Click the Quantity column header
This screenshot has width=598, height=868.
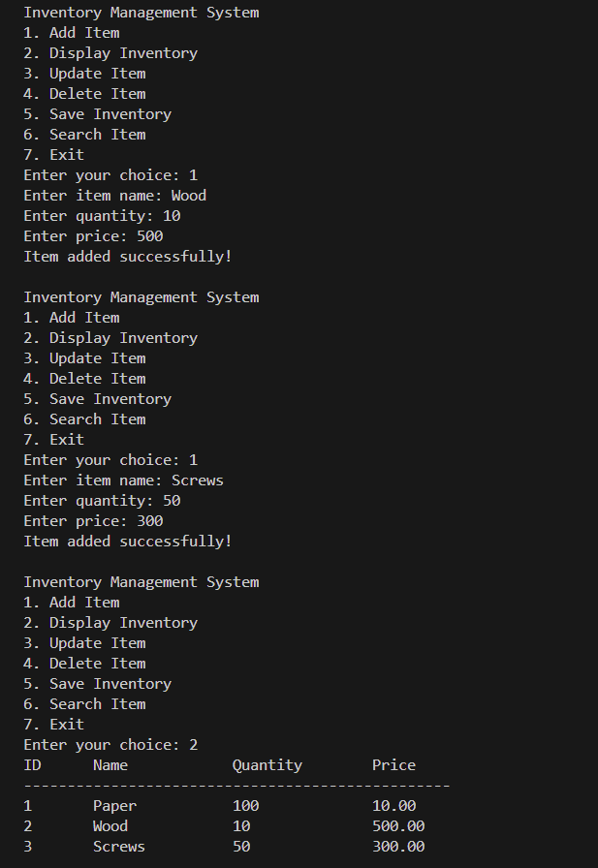click(x=268, y=765)
